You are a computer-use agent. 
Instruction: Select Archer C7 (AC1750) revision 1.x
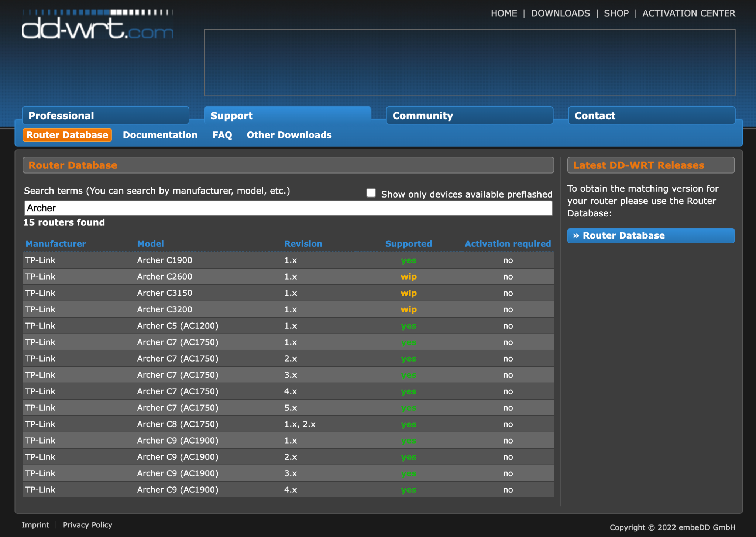click(288, 342)
